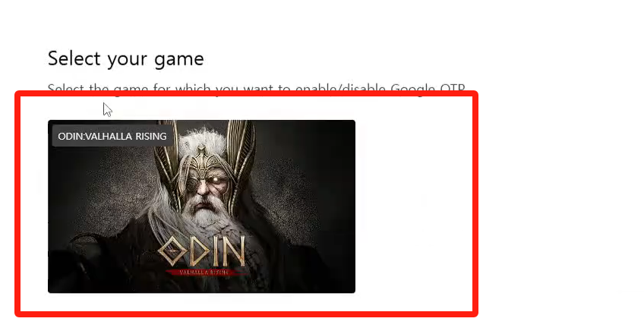Click the word "Select" in the heading
Image resolution: width=644 pixels, height=331 pixels.
click(x=74, y=58)
